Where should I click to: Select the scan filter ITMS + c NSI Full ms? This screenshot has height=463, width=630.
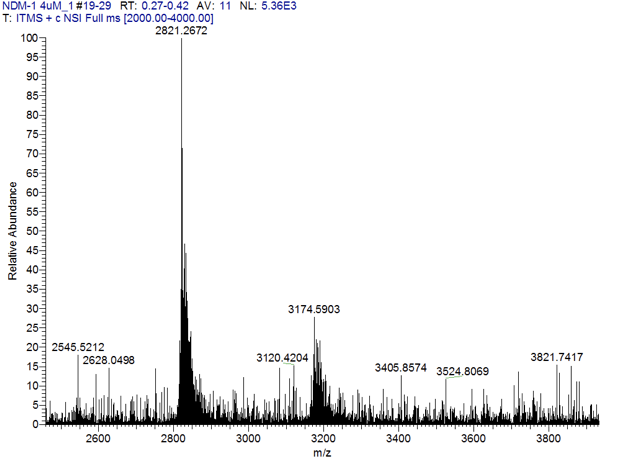coord(68,18)
